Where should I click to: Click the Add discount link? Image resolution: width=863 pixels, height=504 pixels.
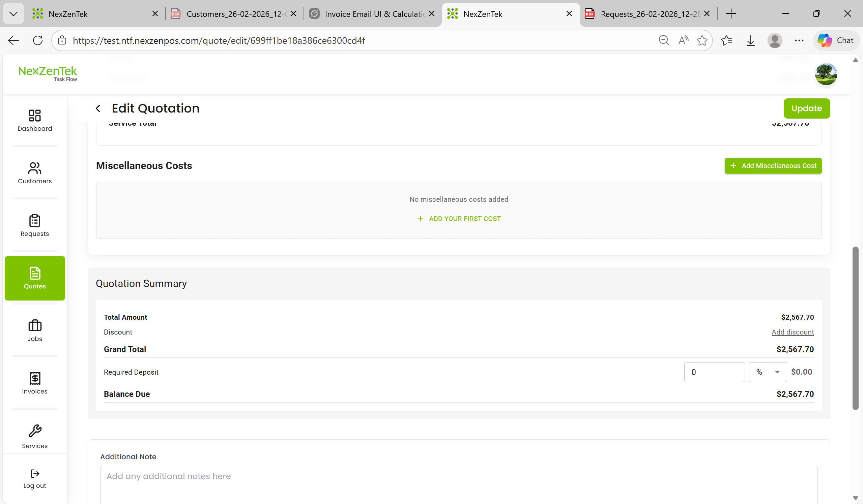[x=793, y=332]
